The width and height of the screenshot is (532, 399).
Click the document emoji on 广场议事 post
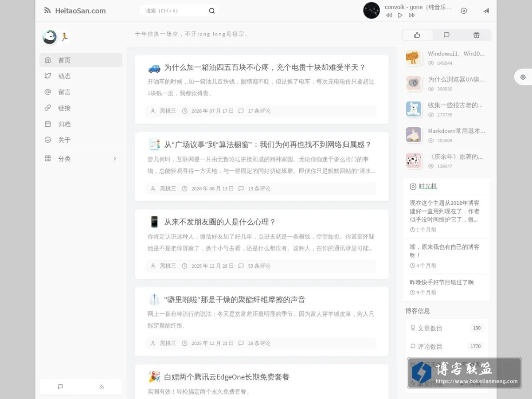coord(154,145)
